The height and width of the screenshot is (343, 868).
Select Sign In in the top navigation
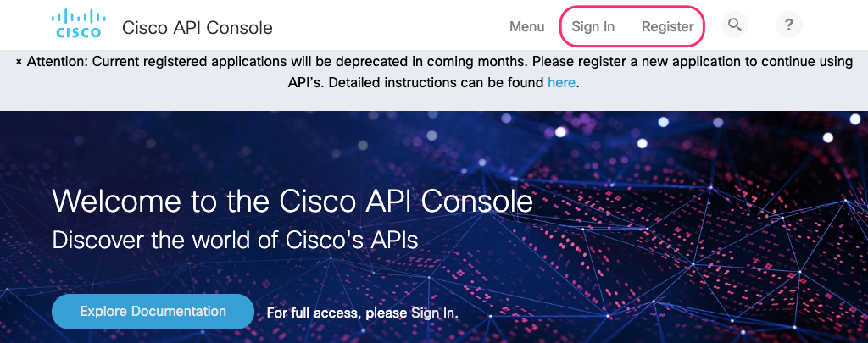[593, 26]
